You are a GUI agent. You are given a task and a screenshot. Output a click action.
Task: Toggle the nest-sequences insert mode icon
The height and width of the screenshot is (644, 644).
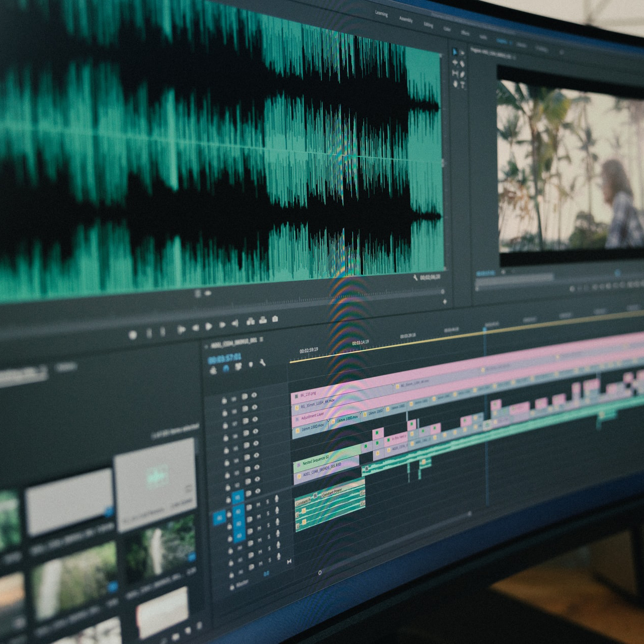(x=213, y=370)
